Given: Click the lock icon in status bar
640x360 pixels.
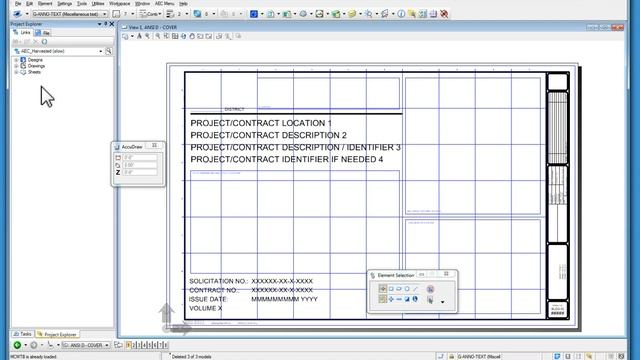Looking at the screenshot, I should click(x=451, y=356).
